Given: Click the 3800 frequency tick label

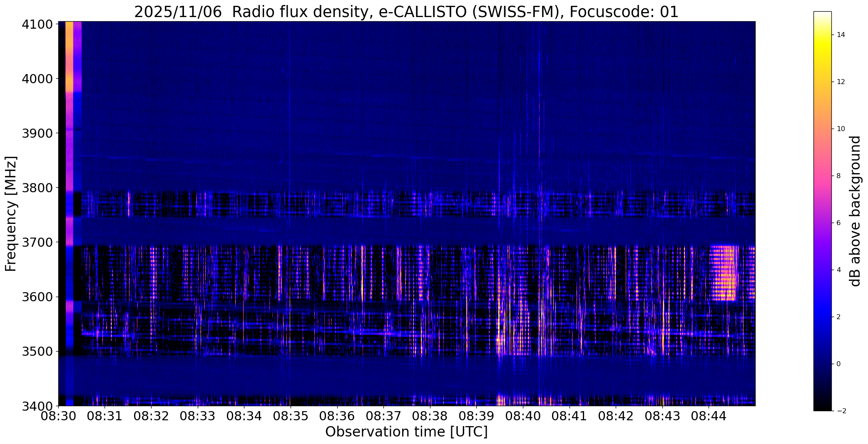Looking at the screenshot, I should click(x=37, y=188).
